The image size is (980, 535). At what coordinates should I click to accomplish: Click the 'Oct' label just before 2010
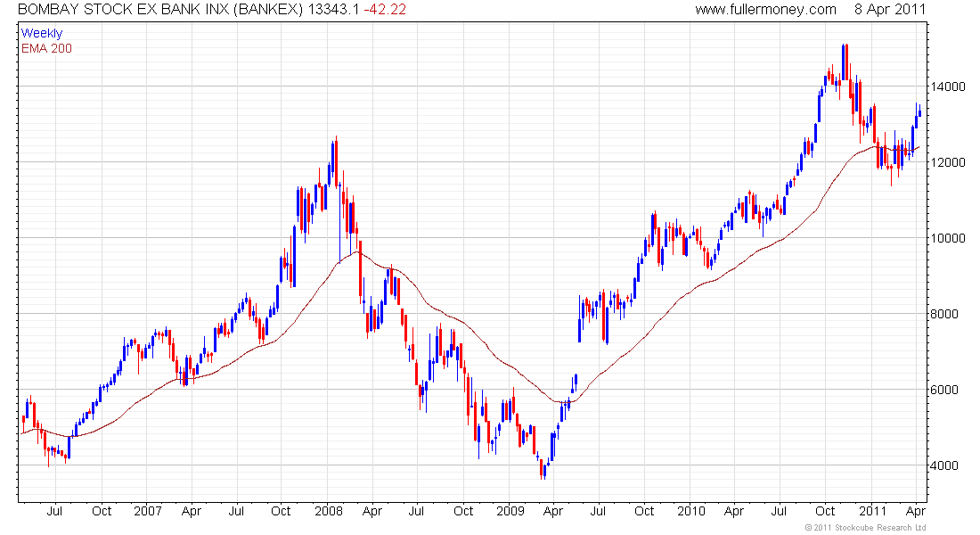pos(644,511)
